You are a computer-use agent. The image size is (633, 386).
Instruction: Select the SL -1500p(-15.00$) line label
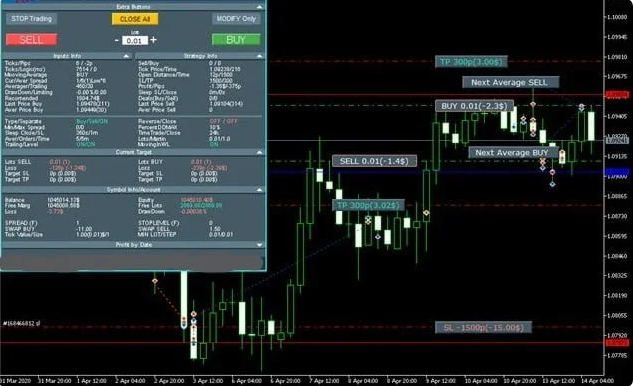click(483, 327)
